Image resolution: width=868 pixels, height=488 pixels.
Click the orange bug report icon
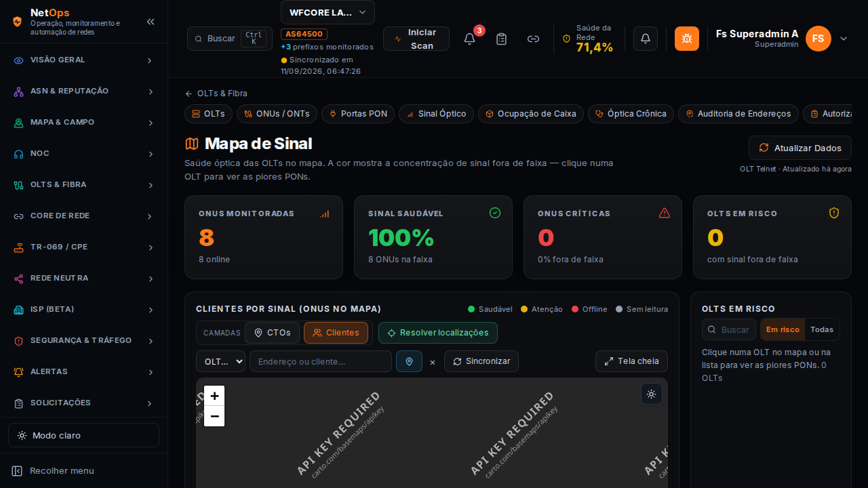pos(687,39)
